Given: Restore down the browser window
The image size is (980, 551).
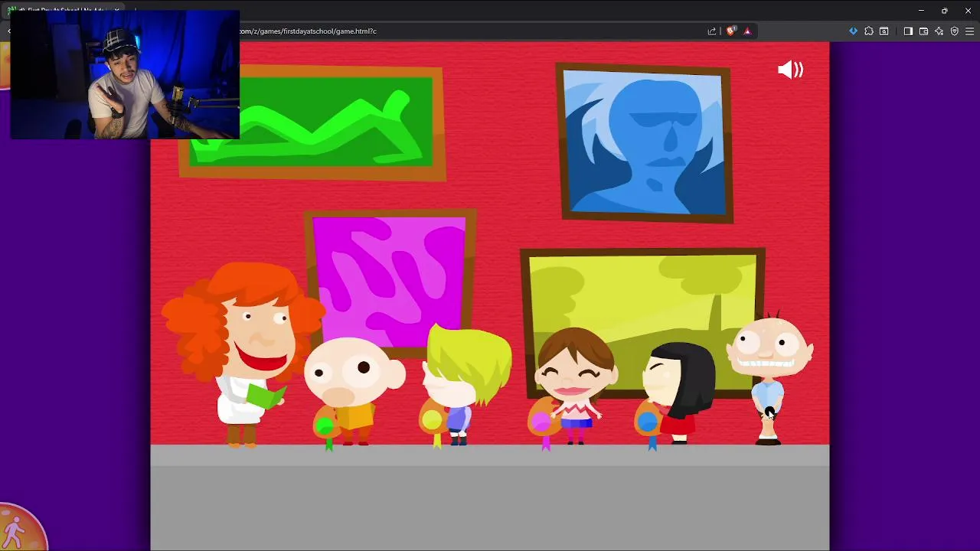Looking at the screenshot, I should click(x=945, y=11).
